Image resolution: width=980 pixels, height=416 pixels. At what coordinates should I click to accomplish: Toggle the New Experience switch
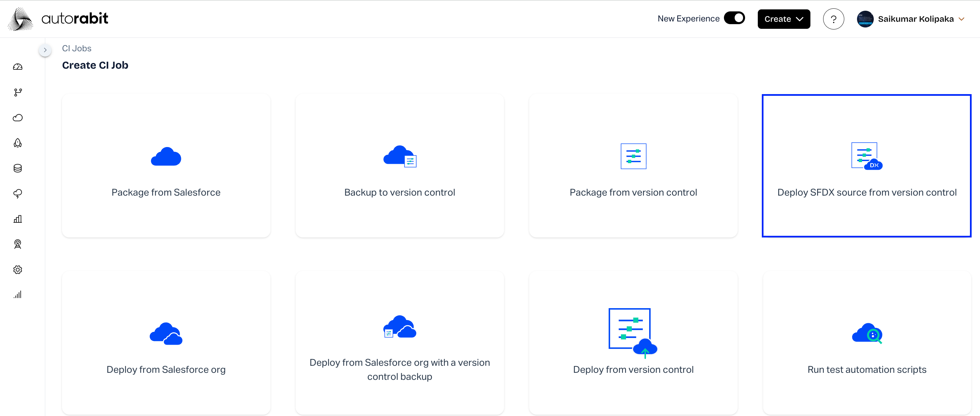[734, 18]
